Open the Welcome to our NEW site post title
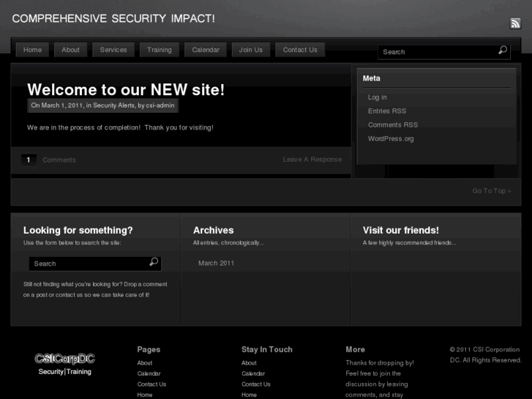 tap(126, 90)
